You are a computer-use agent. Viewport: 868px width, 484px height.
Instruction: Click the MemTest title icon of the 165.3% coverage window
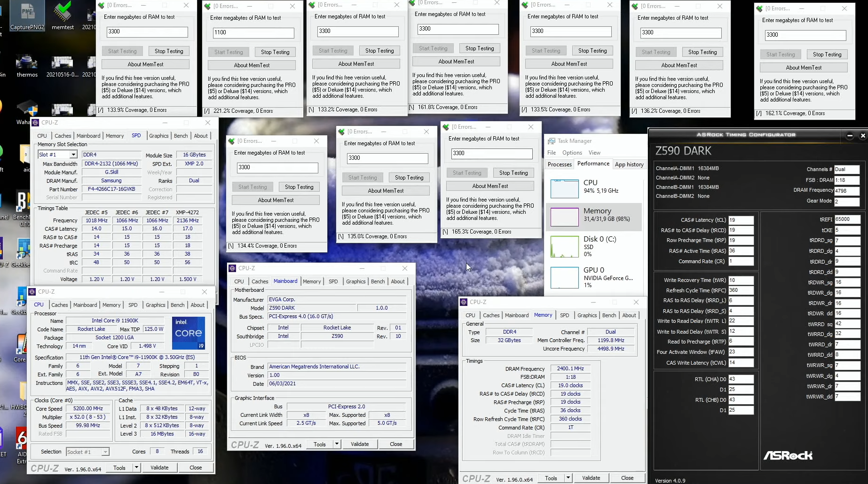coord(446,127)
